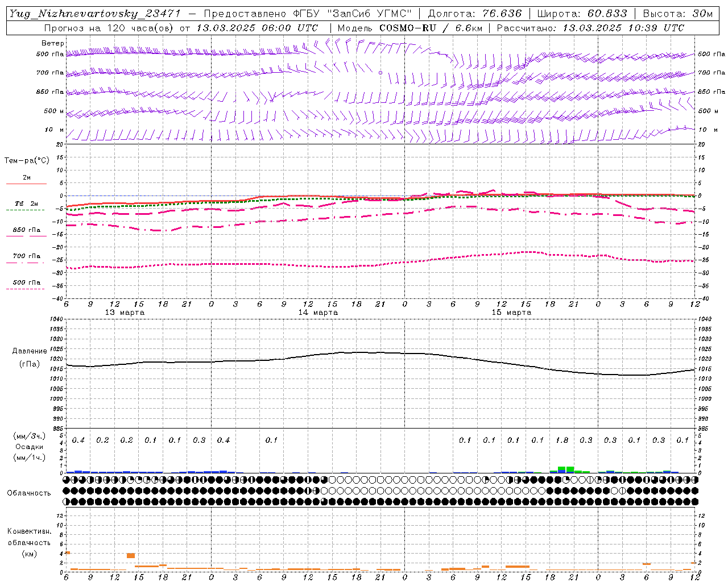Screen dimensions: 728x582
Task: Click the '14 марта' date label
Action: coord(318,313)
